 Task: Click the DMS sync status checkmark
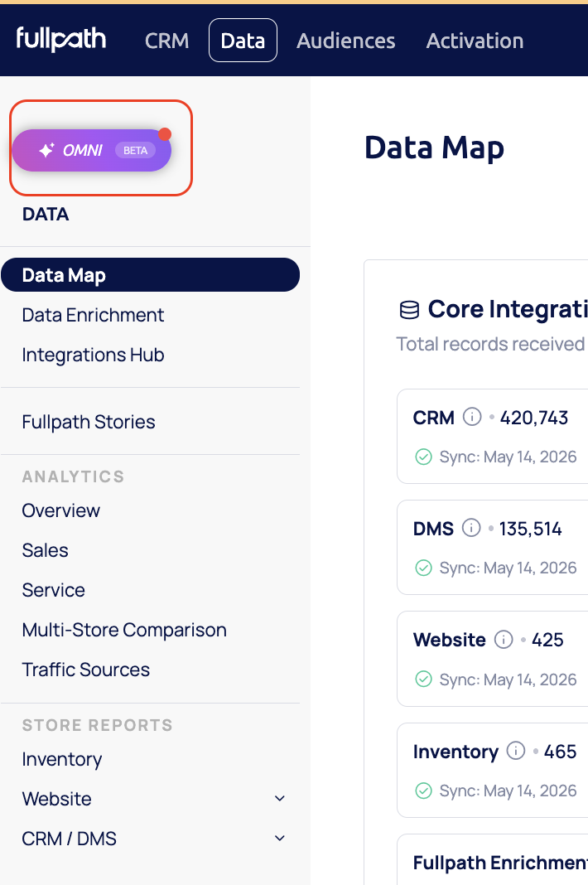pos(423,568)
